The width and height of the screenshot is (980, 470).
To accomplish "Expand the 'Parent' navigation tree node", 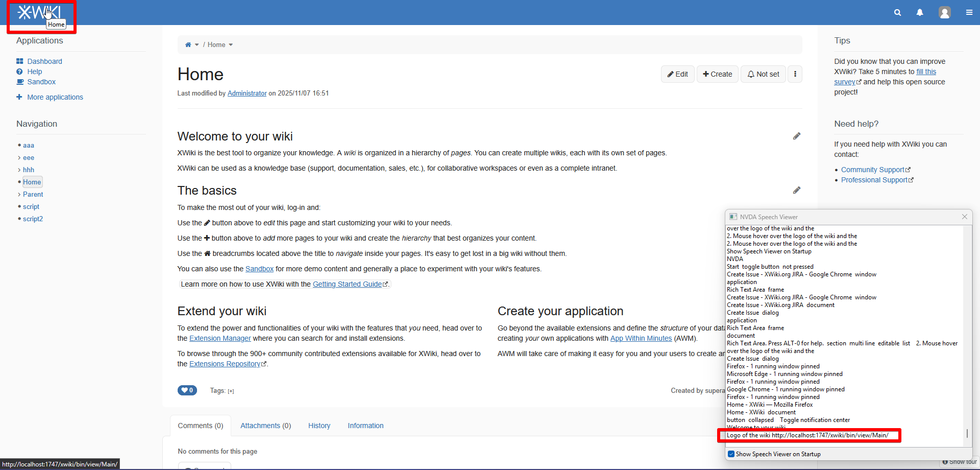I will click(19, 195).
